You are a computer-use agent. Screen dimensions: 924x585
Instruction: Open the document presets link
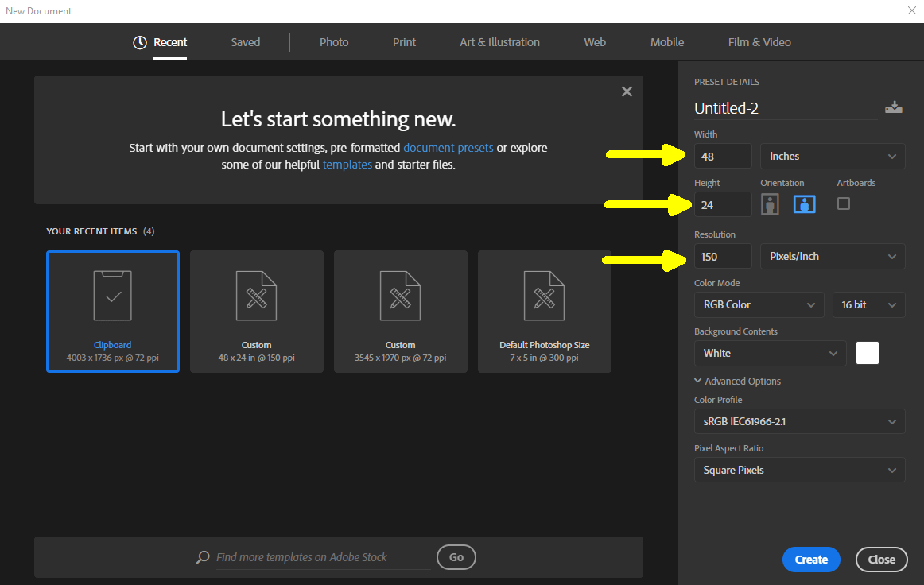coord(448,148)
